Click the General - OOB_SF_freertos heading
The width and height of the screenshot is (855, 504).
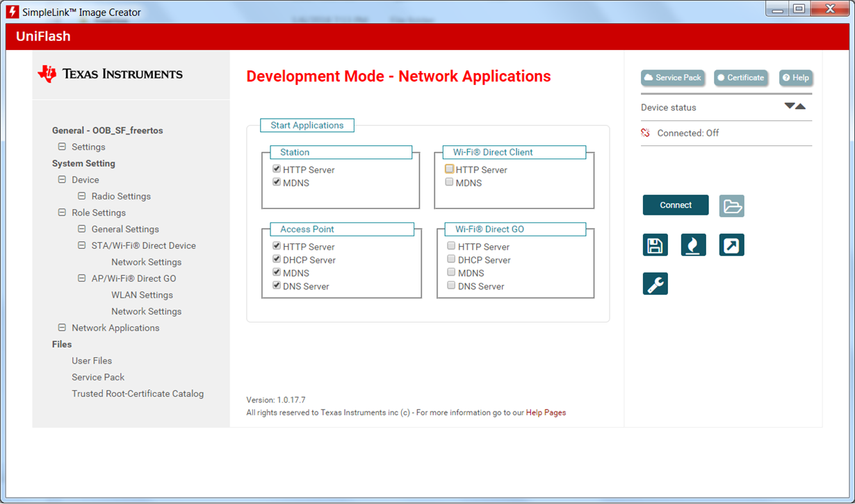[x=108, y=130]
